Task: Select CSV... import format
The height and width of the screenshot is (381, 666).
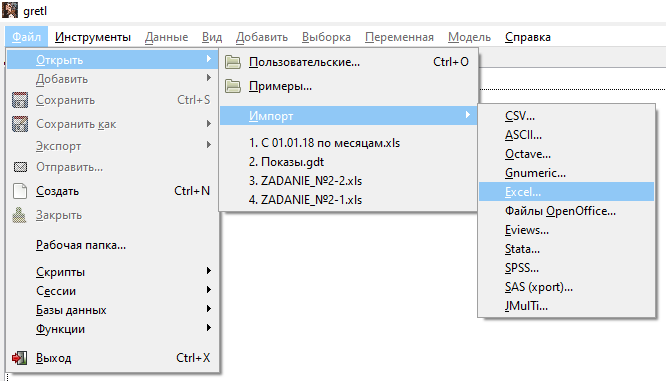Action: pos(567,116)
